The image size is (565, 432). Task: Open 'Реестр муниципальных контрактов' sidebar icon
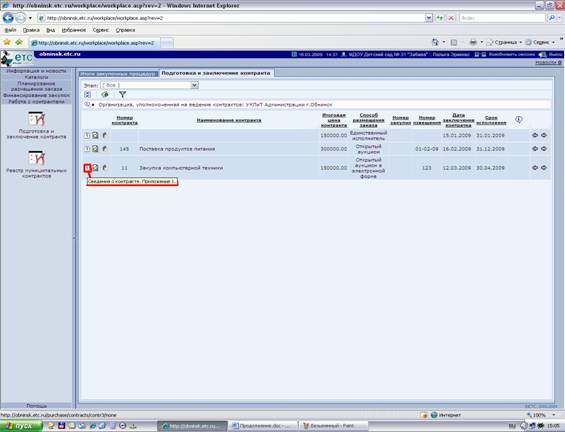pos(36,158)
